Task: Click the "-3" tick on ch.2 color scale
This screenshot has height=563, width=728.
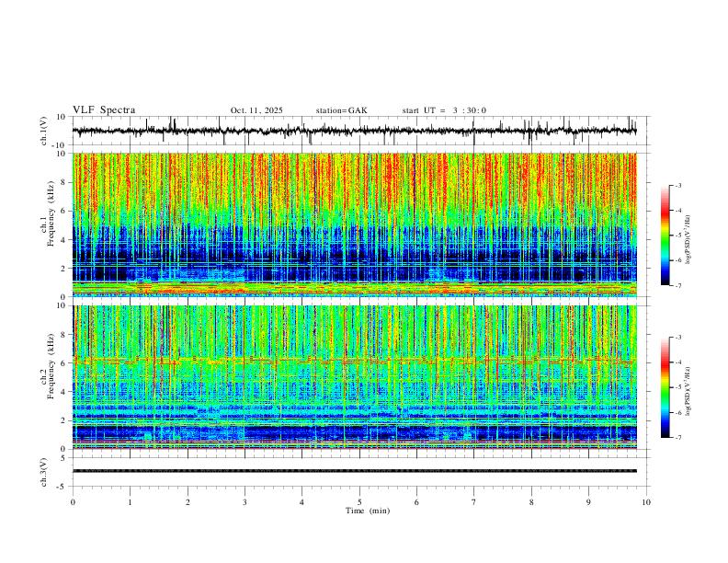Action: click(x=678, y=338)
